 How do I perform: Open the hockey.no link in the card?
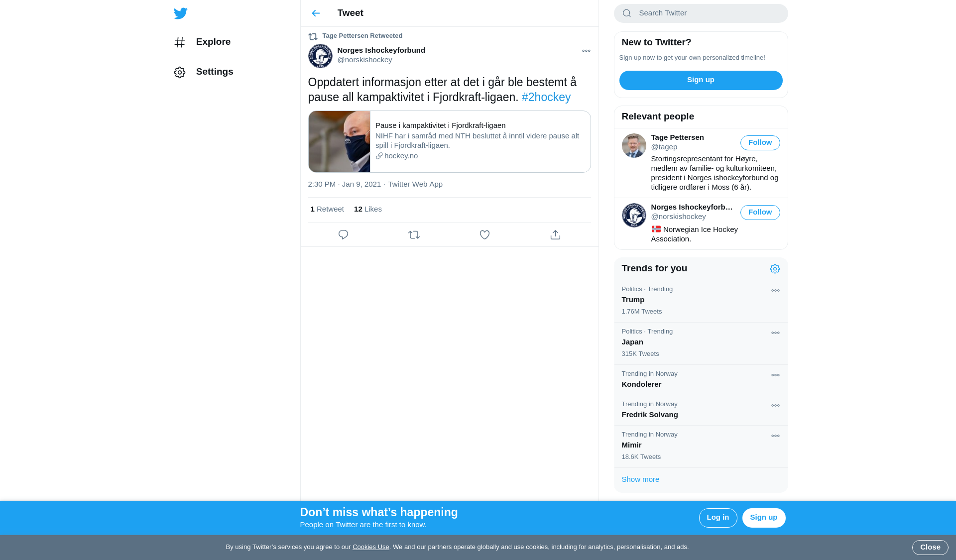click(x=397, y=156)
